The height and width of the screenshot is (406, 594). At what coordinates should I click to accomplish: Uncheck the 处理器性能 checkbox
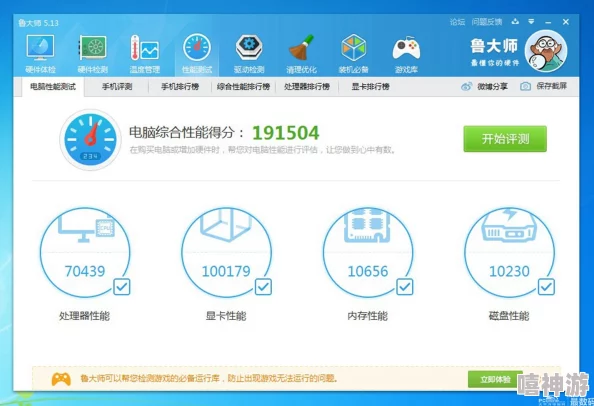click(x=122, y=287)
